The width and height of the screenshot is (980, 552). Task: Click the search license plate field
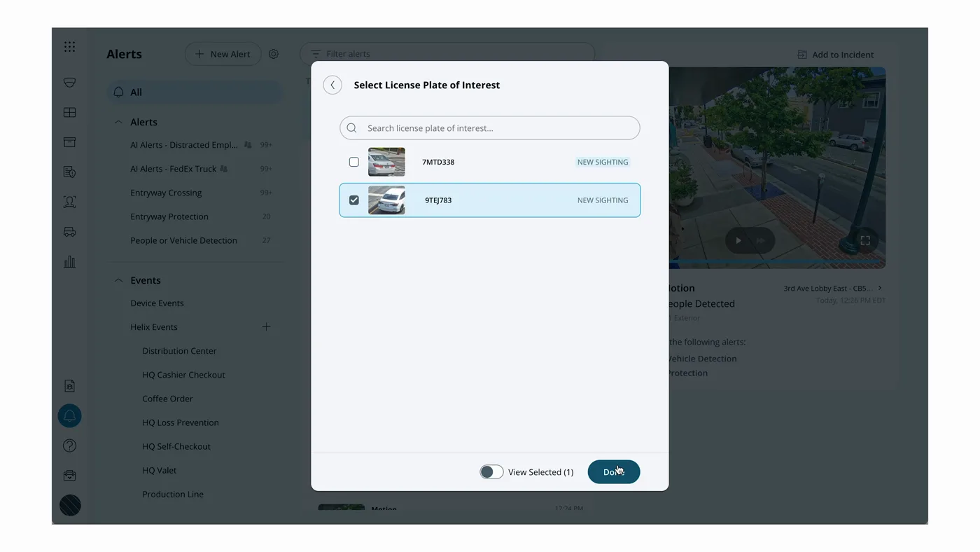(490, 128)
